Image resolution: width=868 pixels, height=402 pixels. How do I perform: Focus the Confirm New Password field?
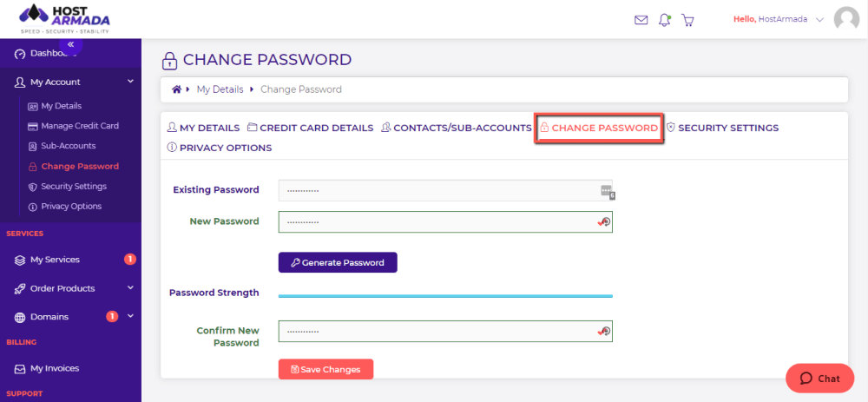[x=445, y=331]
